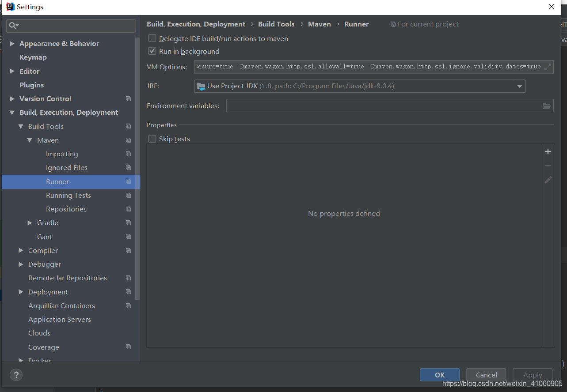This screenshot has width=567, height=392.
Task: Expand Appearance & Behavior section
Action: (x=12, y=44)
